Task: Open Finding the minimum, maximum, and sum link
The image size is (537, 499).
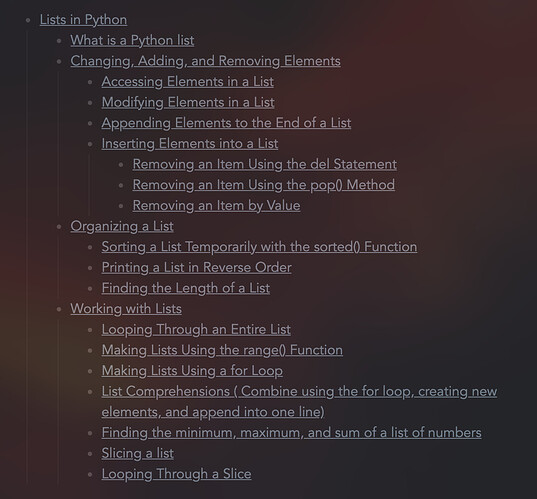Action: pos(291,433)
